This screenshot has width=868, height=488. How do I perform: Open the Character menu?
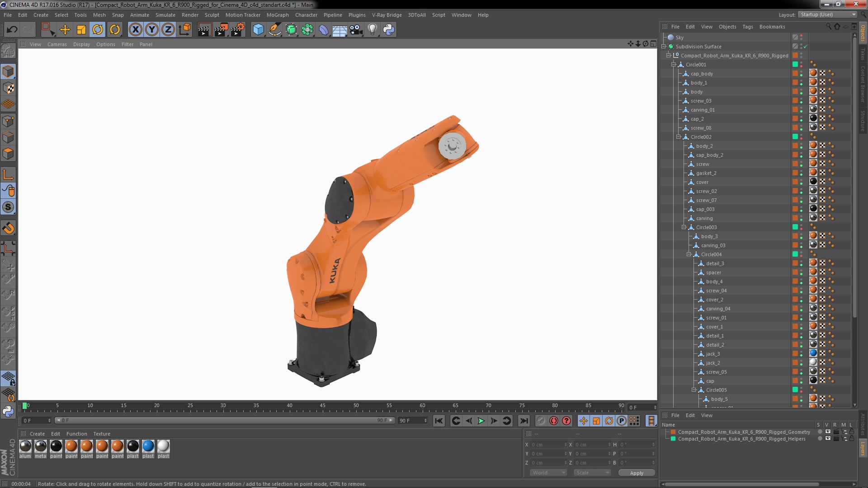(306, 15)
